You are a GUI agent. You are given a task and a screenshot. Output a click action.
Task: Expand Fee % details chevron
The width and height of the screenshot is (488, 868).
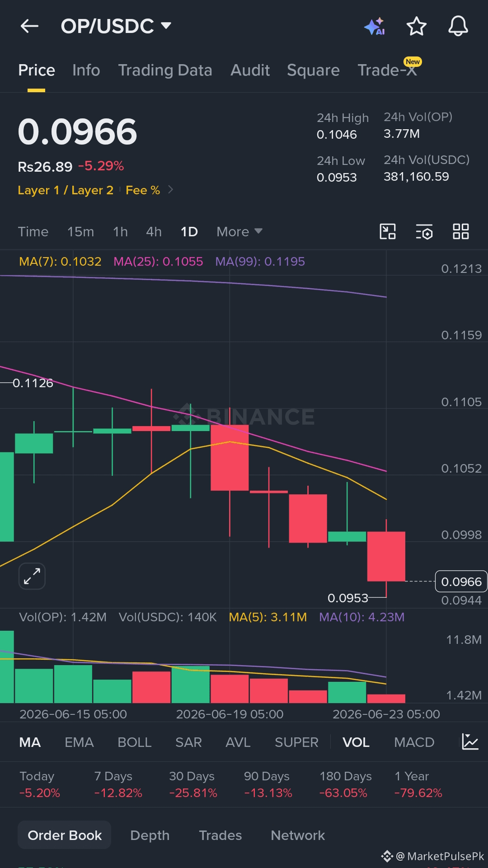tap(170, 190)
